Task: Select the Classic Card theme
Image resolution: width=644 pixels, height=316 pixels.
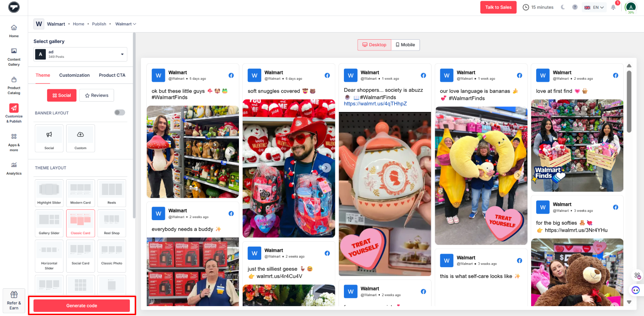Action: click(x=81, y=223)
